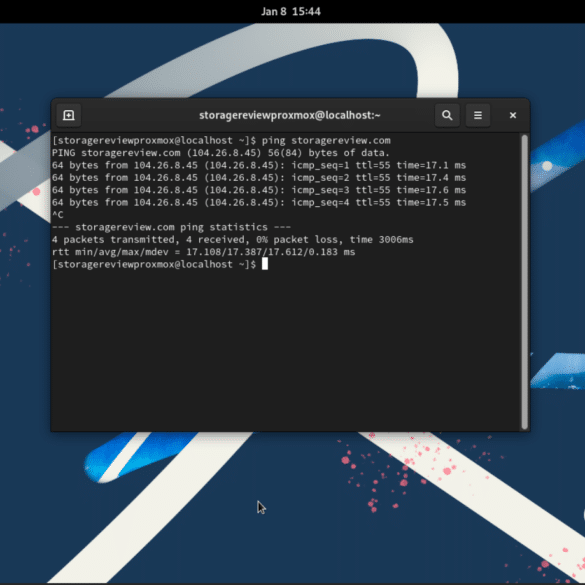Click the 4 packets transmitted summary line

coord(232,239)
